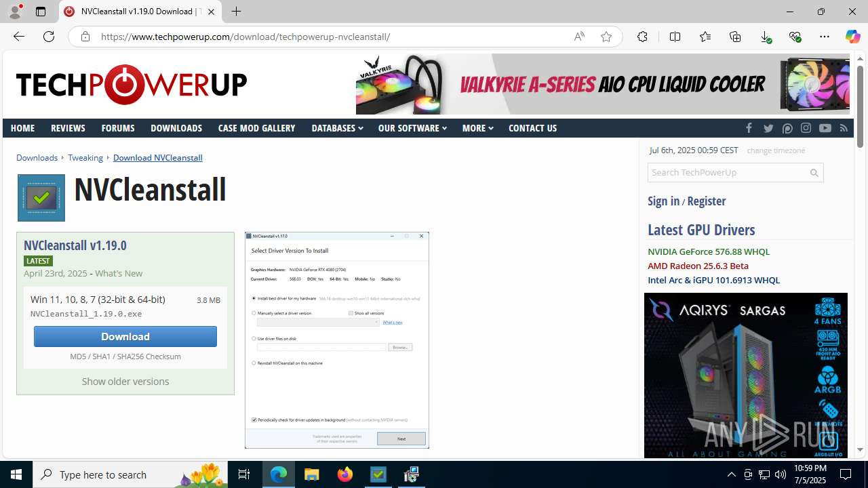Open Browser essentials icon
868x488 pixels.
795,37
